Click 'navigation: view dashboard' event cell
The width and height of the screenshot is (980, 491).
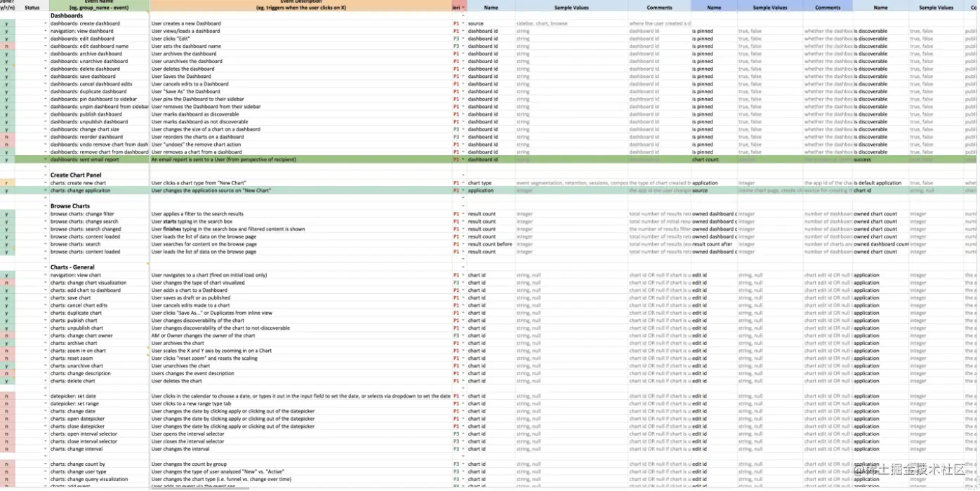coord(99,32)
